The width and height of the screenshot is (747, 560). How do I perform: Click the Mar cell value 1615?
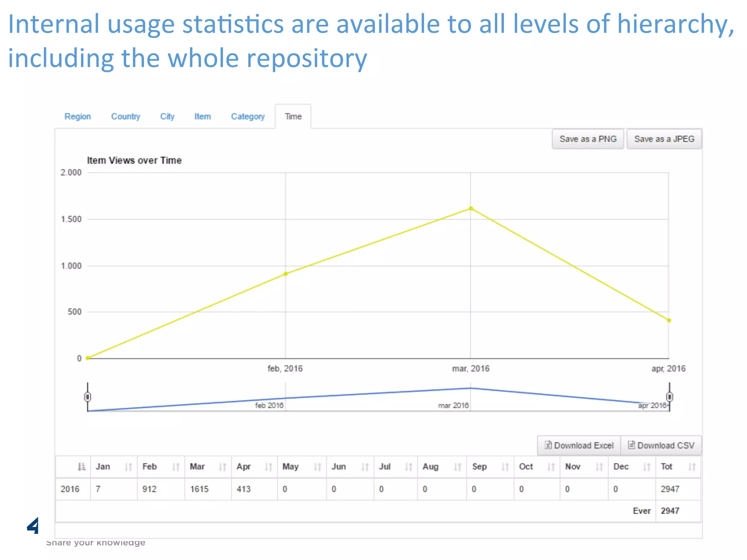tap(199, 489)
